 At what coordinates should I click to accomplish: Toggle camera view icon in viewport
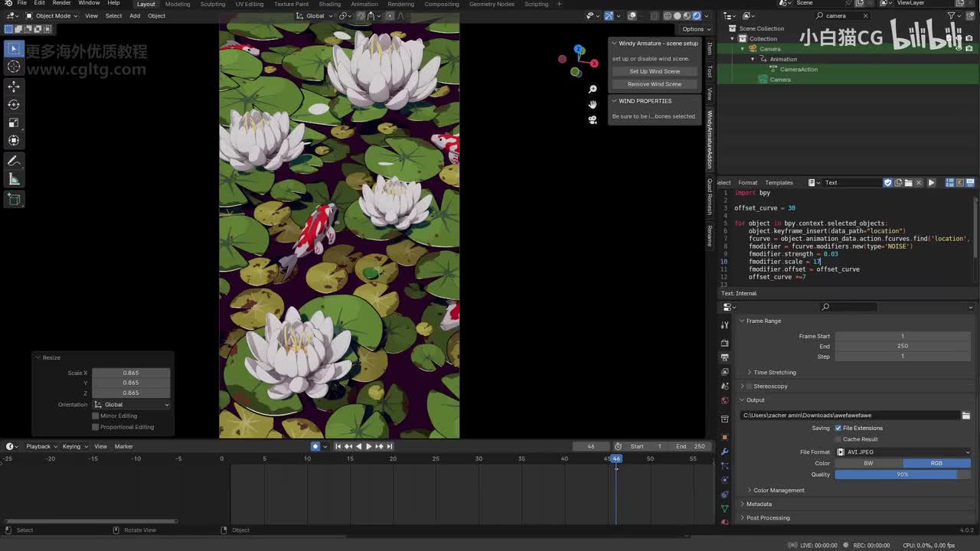pyautogui.click(x=593, y=119)
